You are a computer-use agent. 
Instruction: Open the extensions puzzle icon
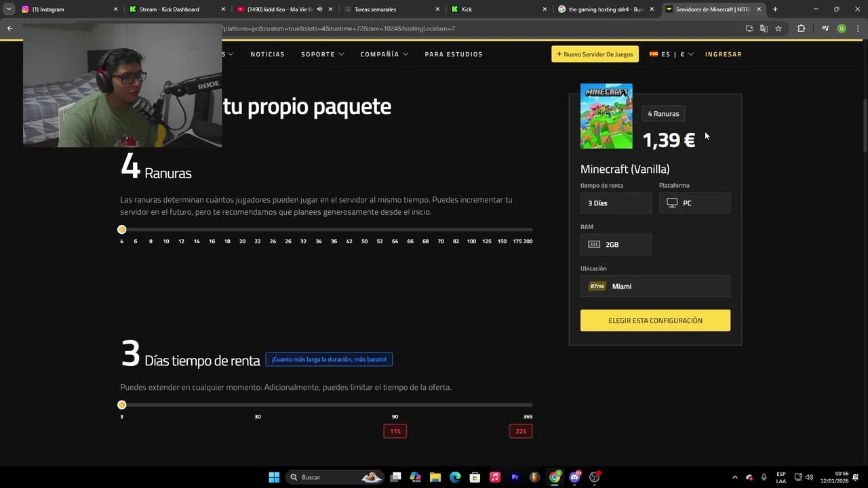pyautogui.click(x=802, y=28)
